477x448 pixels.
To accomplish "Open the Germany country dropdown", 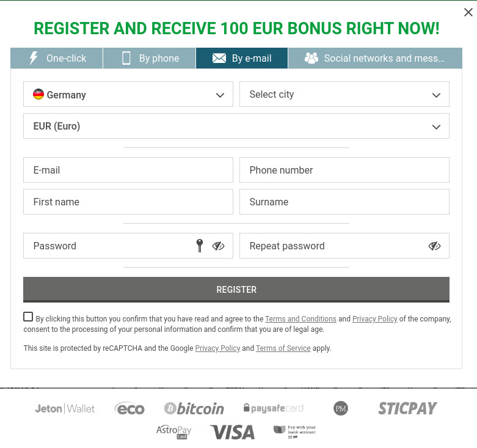I will click(128, 94).
